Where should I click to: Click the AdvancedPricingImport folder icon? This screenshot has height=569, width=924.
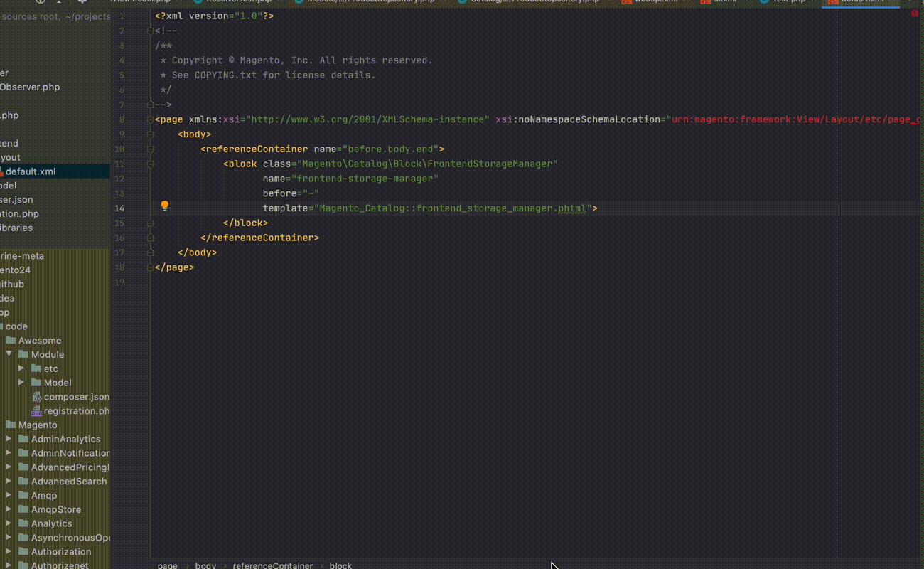[23, 467]
